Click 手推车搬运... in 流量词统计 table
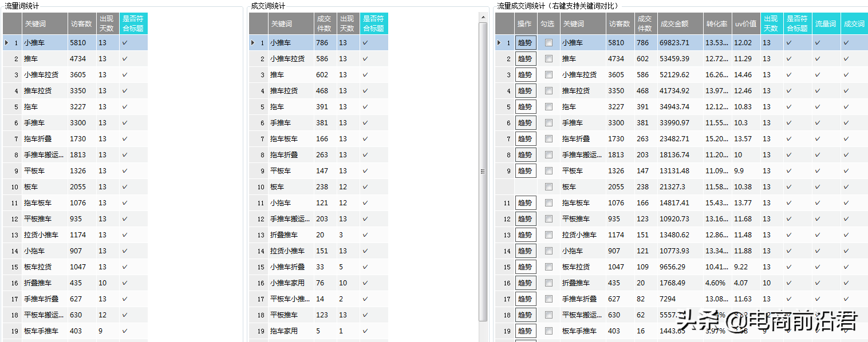 45,155
